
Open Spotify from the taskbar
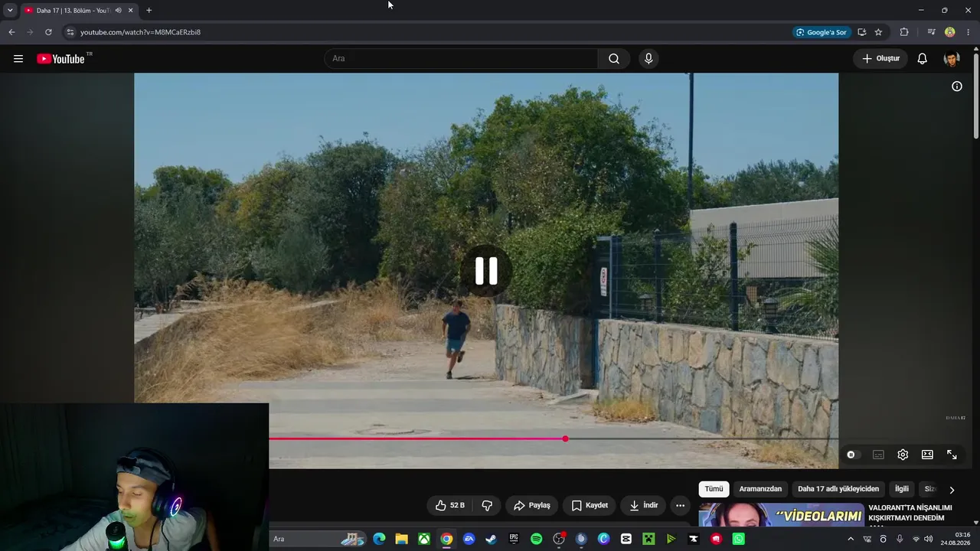536,539
